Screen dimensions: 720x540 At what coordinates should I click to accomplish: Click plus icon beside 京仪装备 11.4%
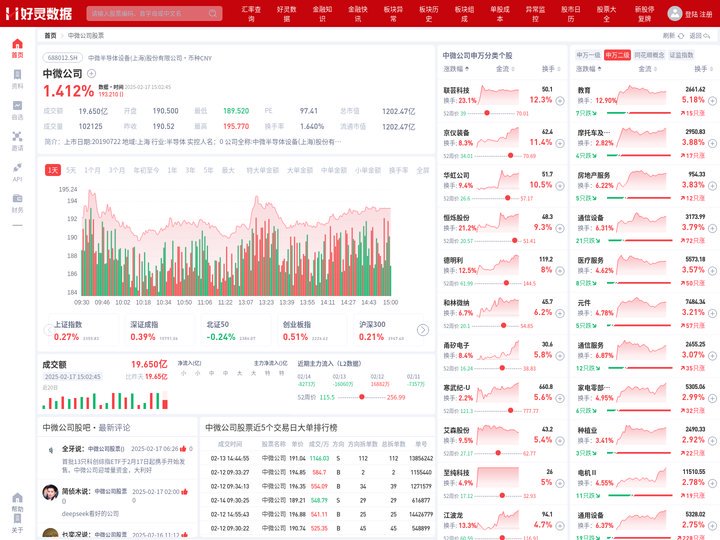pyautogui.click(x=560, y=143)
